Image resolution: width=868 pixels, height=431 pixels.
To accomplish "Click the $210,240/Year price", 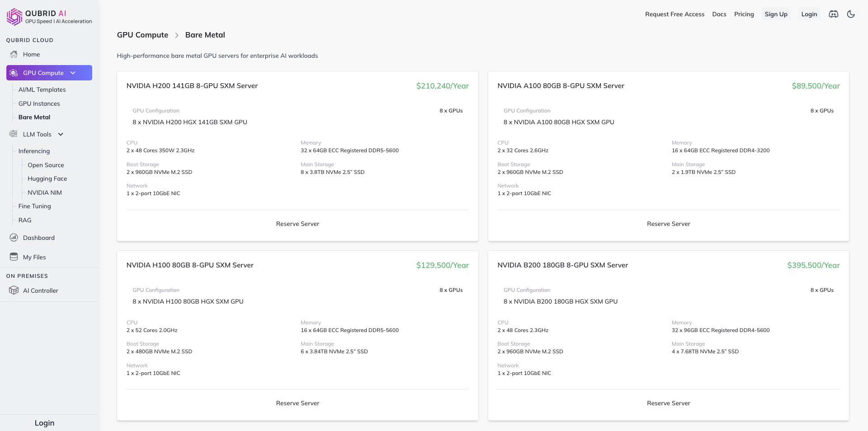I will (443, 86).
